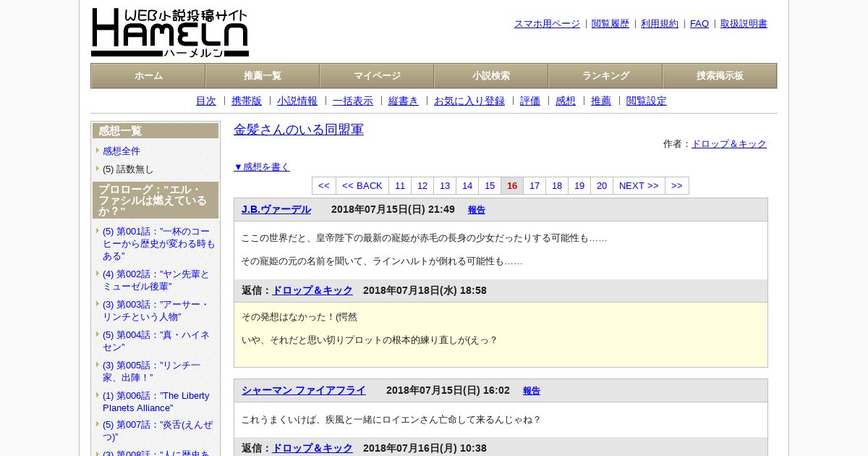This screenshot has width=868, height=456.
Task: Open the author link in the 作者 line
Action: click(729, 143)
